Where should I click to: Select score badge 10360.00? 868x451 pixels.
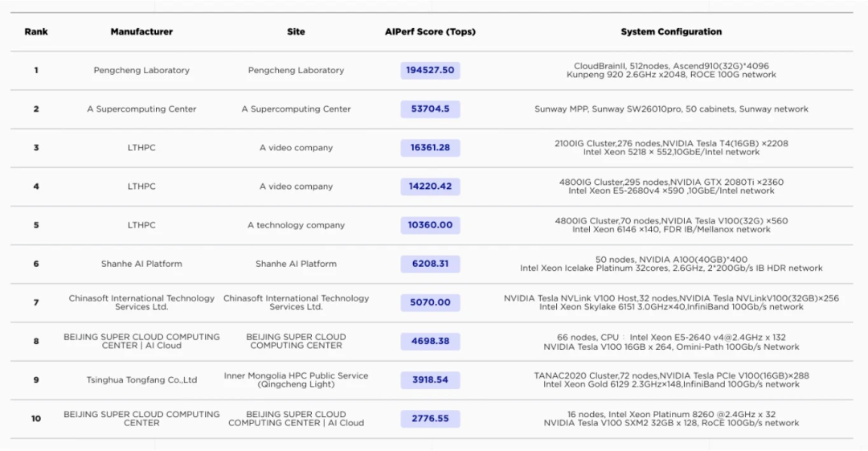tap(430, 225)
